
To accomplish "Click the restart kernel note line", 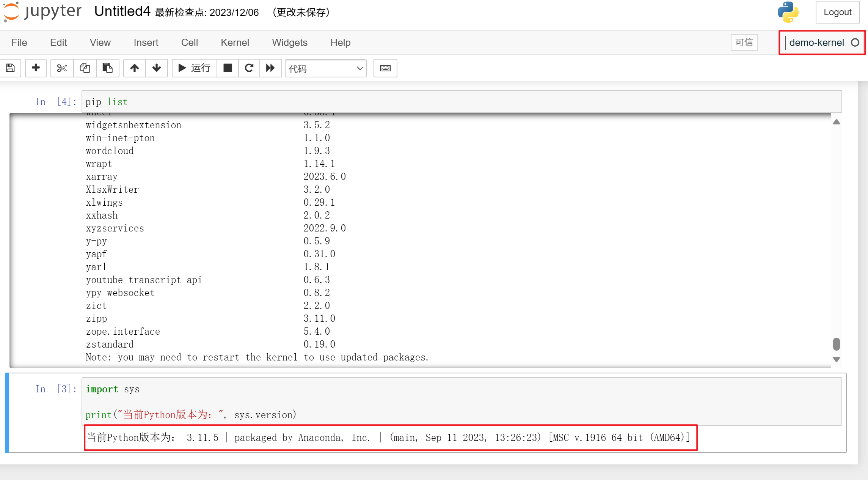I will [257, 357].
